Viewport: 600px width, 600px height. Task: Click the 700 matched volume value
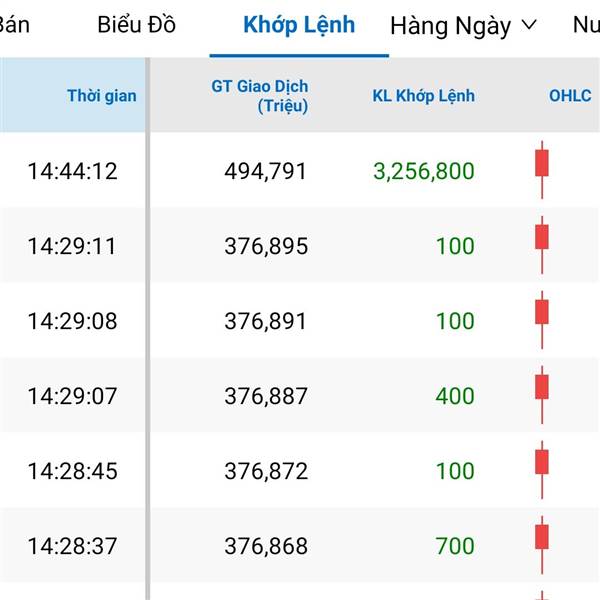point(455,546)
